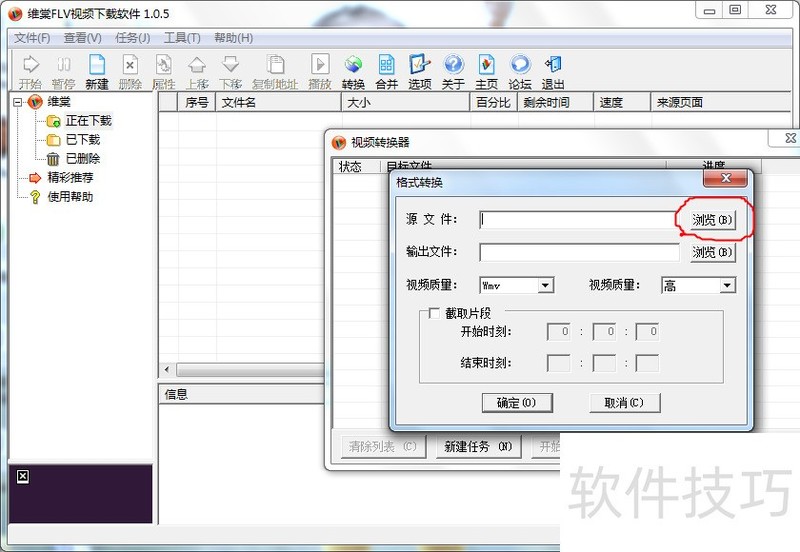Image resolution: width=800 pixels, height=552 pixels.
Task: Enable the 截取片段 checkbox
Action: point(434,313)
